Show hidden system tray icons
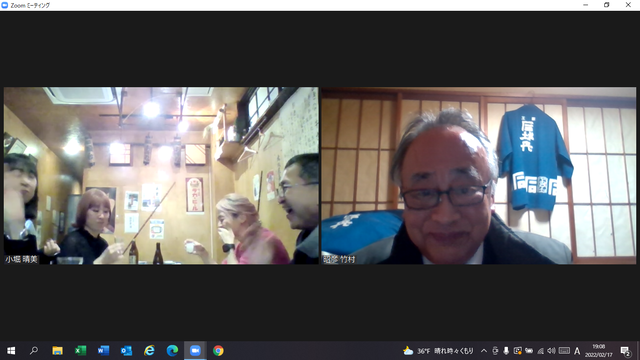The width and height of the screenshot is (640, 360). point(484,351)
